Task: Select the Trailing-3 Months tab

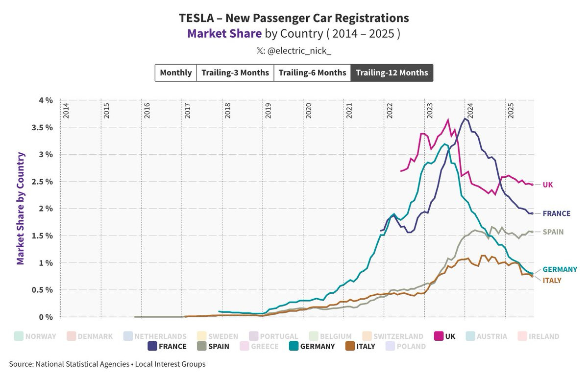Action: point(235,73)
